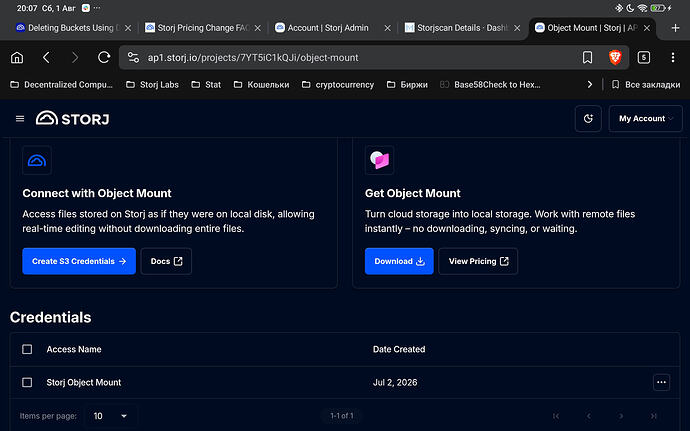
Task: Tick the Storj Object Mount row checkbox
Action: [x=27, y=382]
